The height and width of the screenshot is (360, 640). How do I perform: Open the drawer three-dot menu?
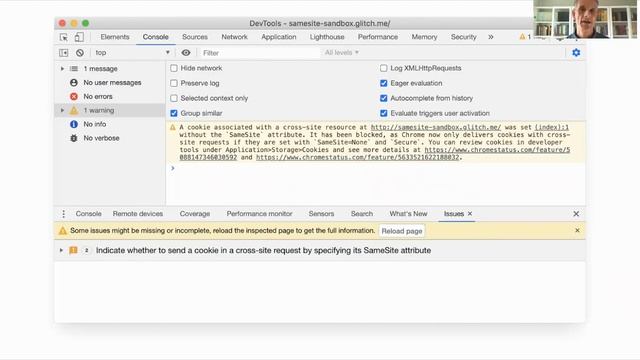(x=64, y=214)
